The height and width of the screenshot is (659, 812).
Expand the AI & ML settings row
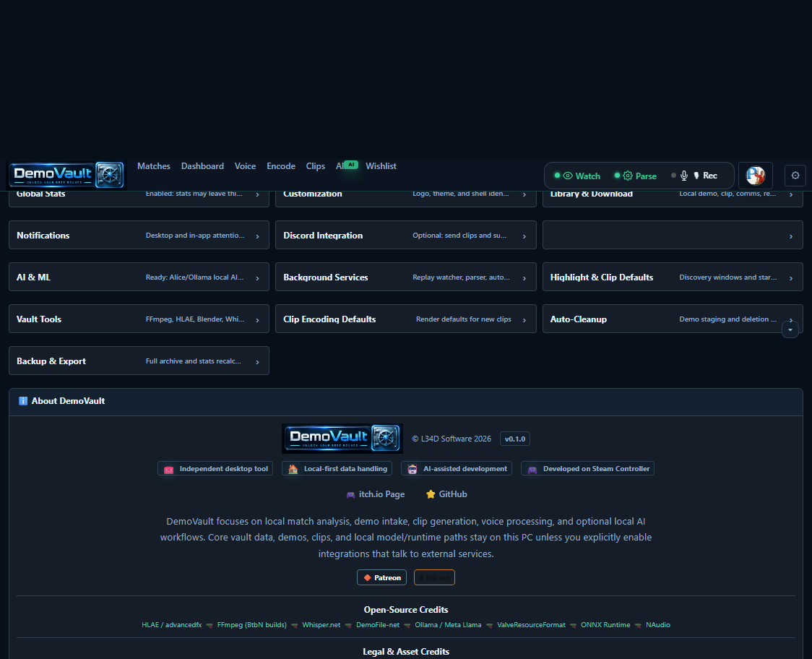(139, 277)
